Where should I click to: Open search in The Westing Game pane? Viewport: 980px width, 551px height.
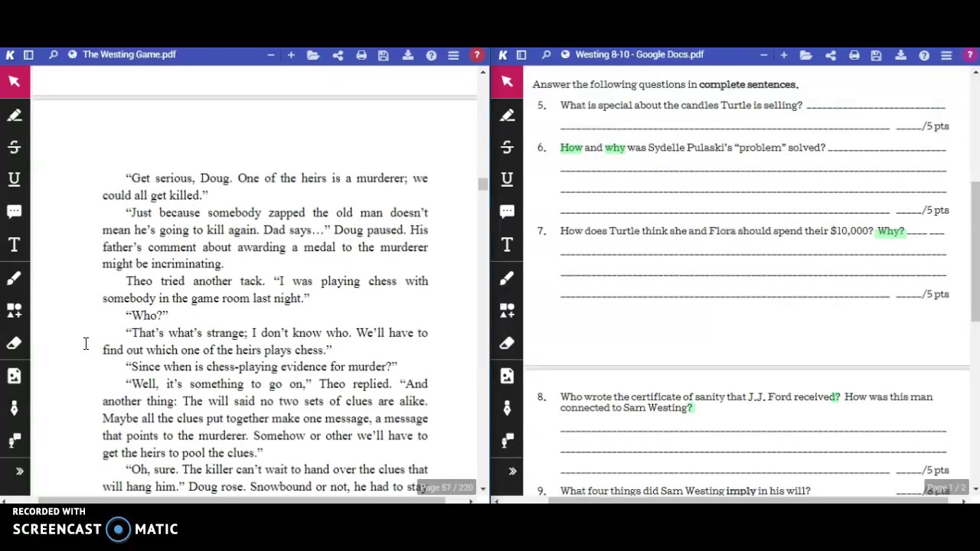pyautogui.click(x=53, y=54)
